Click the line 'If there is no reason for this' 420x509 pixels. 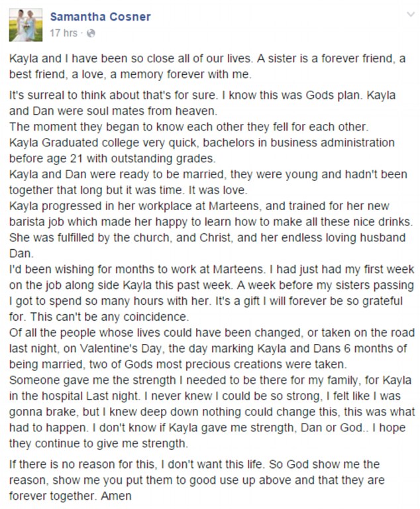(x=194, y=464)
